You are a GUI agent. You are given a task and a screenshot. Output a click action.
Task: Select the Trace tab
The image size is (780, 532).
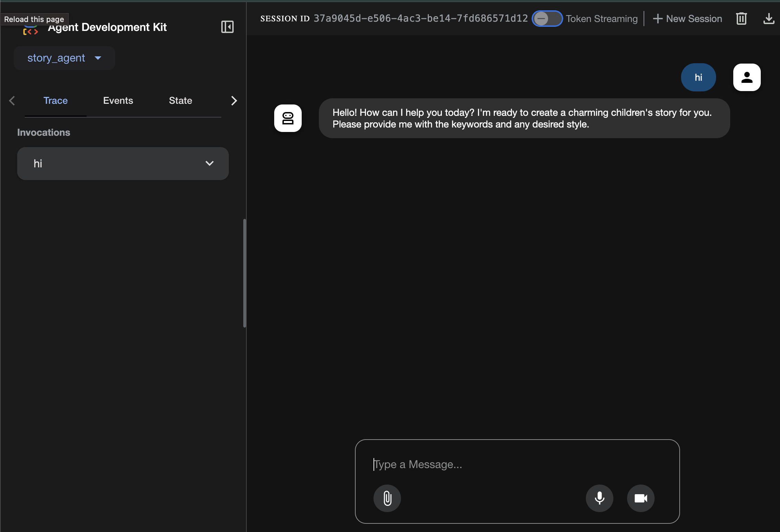pos(55,101)
